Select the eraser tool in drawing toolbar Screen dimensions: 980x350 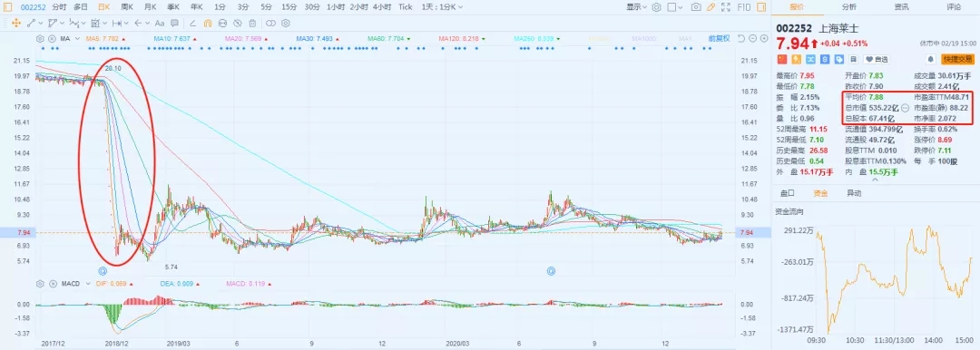coord(192,24)
